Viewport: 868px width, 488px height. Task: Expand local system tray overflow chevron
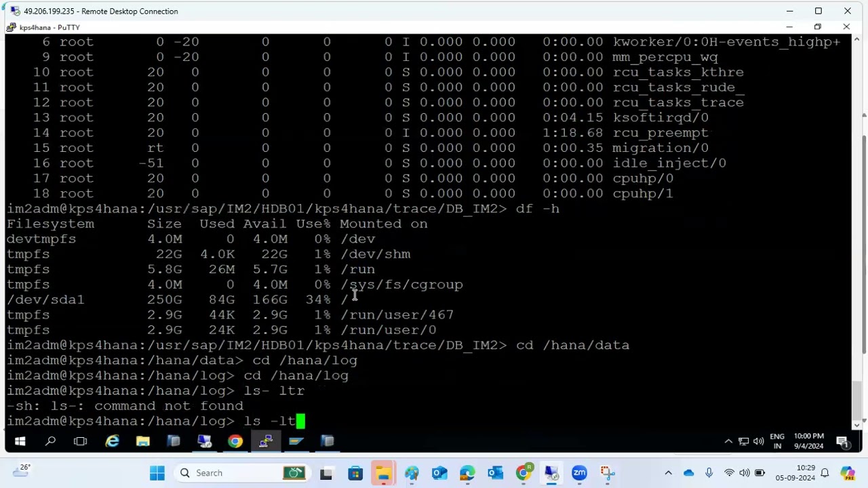point(668,473)
